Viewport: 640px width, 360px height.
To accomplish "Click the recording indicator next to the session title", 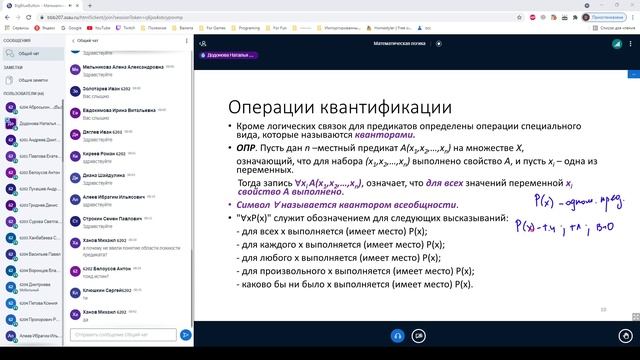I will 439,44.
